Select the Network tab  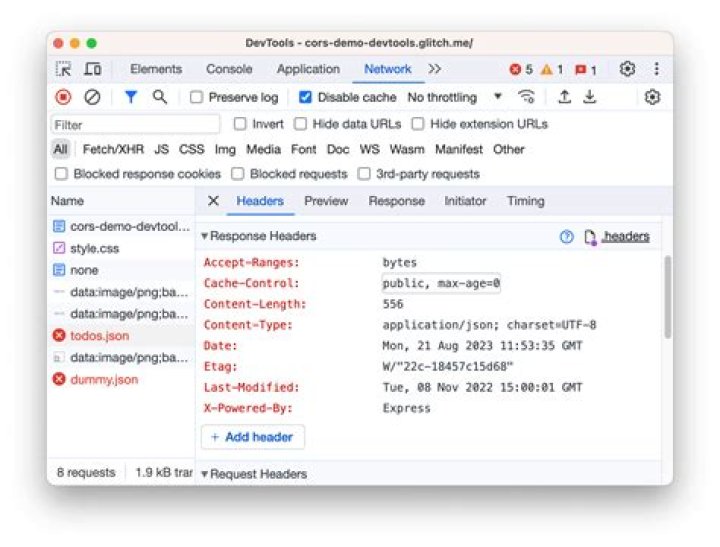388,69
